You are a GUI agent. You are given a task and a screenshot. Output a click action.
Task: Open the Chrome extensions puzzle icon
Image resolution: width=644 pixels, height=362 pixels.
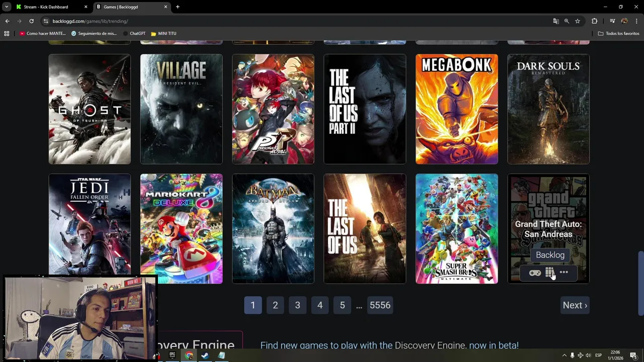(x=595, y=21)
